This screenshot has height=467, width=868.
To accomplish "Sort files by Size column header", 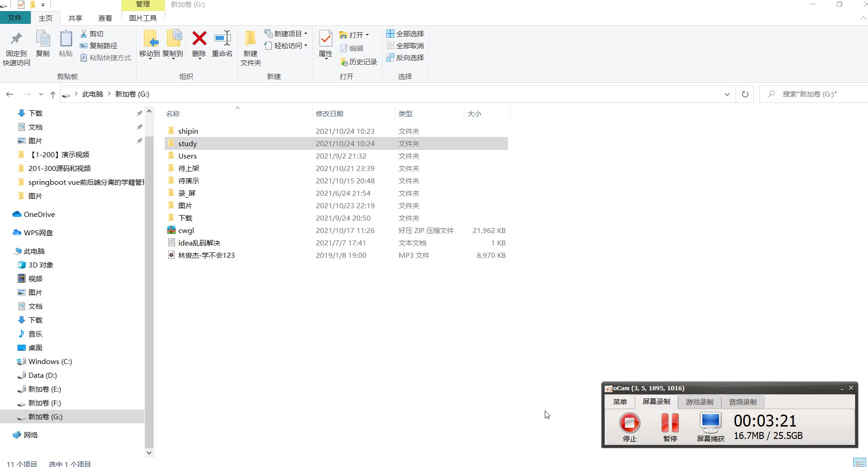I will point(487,114).
